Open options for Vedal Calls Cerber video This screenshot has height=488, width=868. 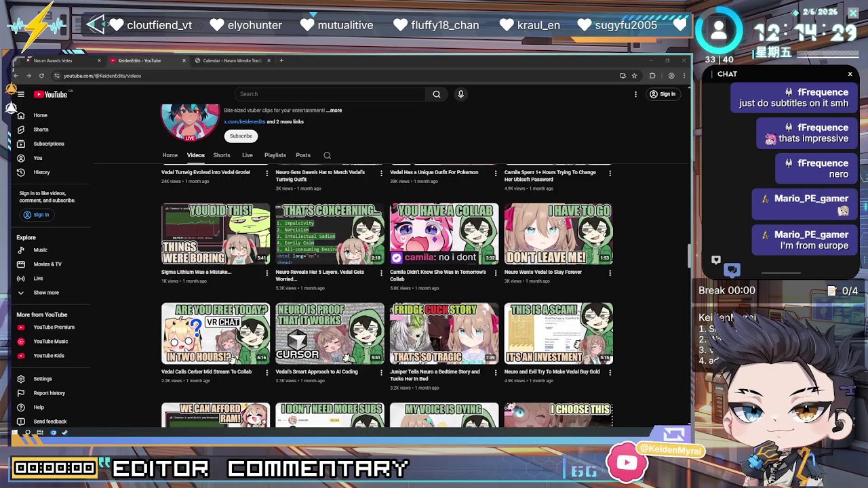(x=267, y=373)
